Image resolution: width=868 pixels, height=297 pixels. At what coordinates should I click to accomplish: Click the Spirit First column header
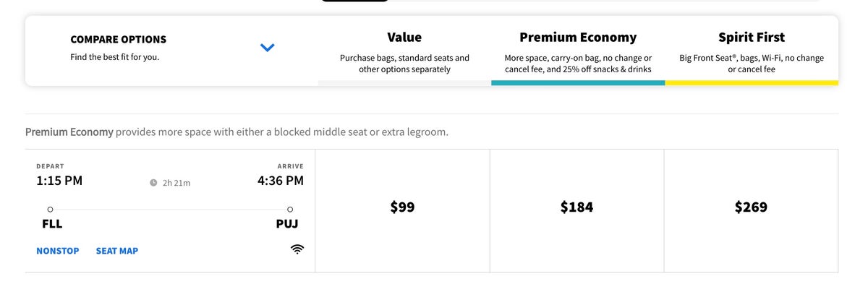pyautogui.click(x=752, y=38)
